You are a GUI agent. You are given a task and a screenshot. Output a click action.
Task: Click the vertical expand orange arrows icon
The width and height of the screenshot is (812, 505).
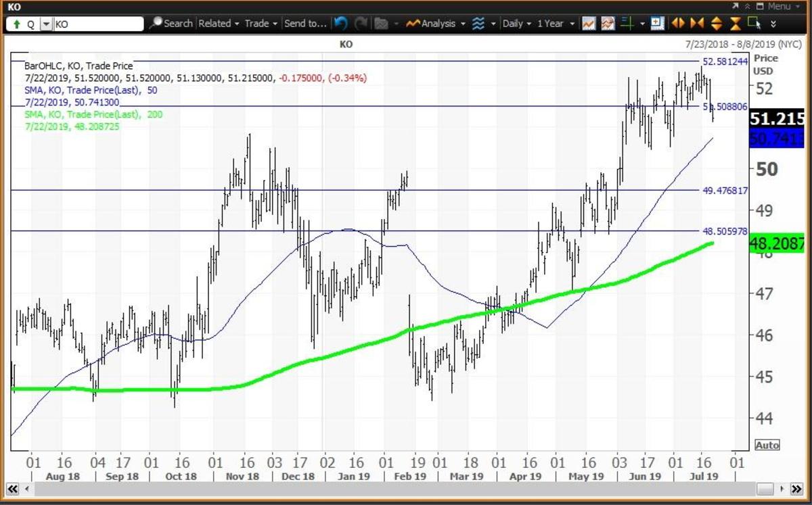tap(717, 24)
